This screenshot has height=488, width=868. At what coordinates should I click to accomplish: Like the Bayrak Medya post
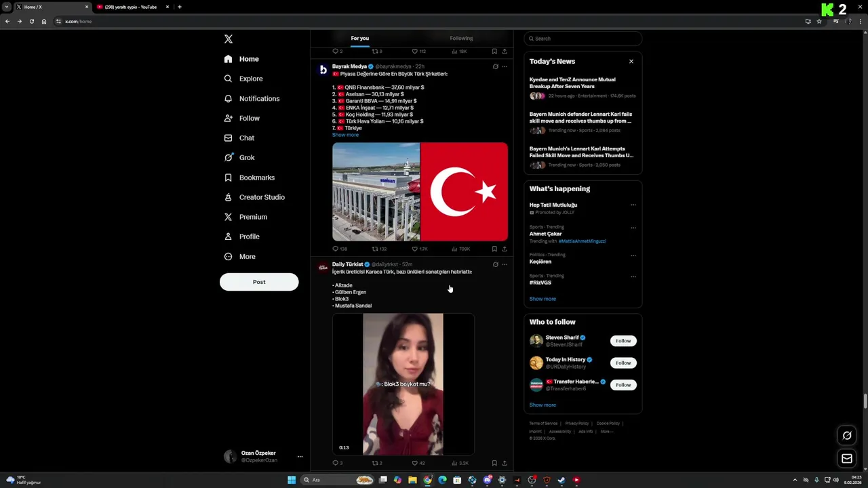pyautogui.click(x=420, y=249)
